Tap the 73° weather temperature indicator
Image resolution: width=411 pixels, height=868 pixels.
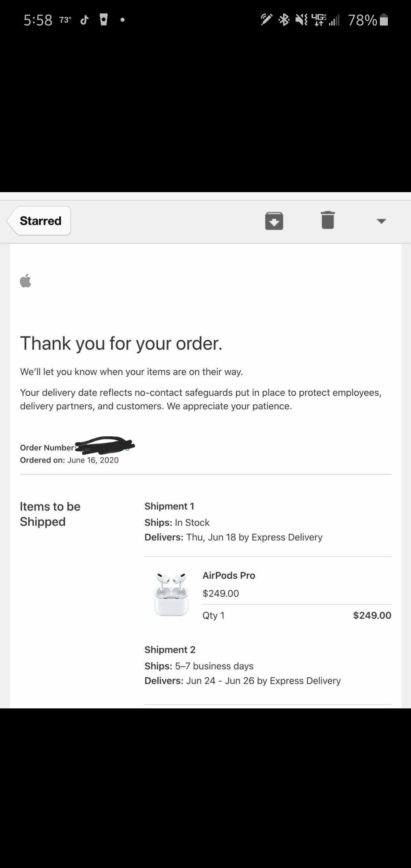pyautogui.click(x=65, y=20)
